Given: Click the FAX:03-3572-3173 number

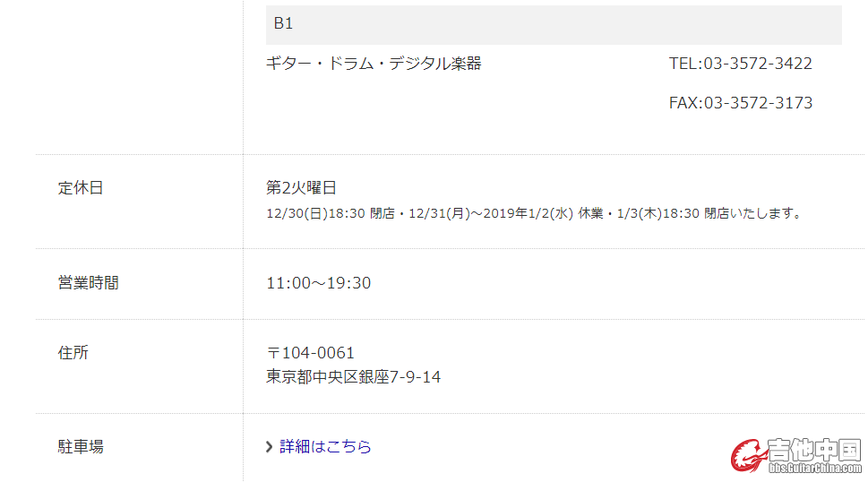Looking at the screenshot, I should (741, 103).
